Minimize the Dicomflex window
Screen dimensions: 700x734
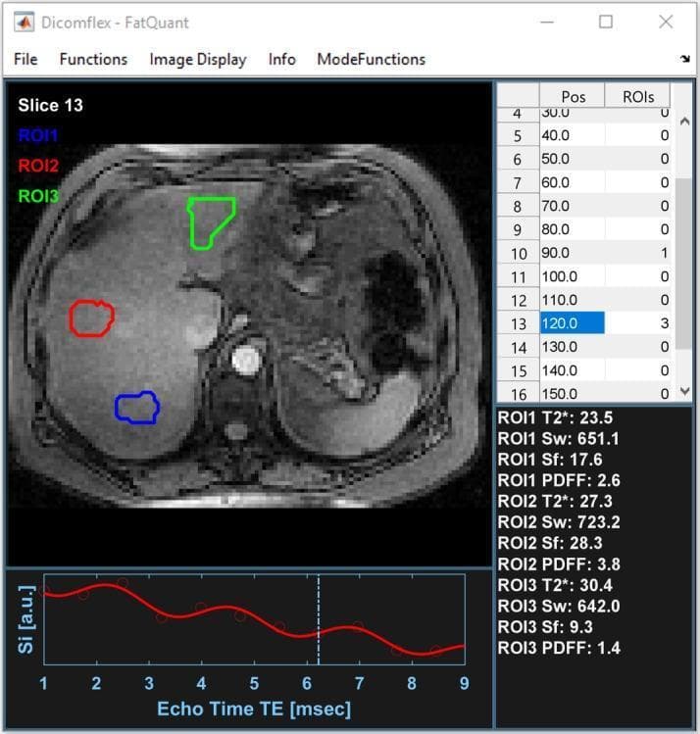547,22
